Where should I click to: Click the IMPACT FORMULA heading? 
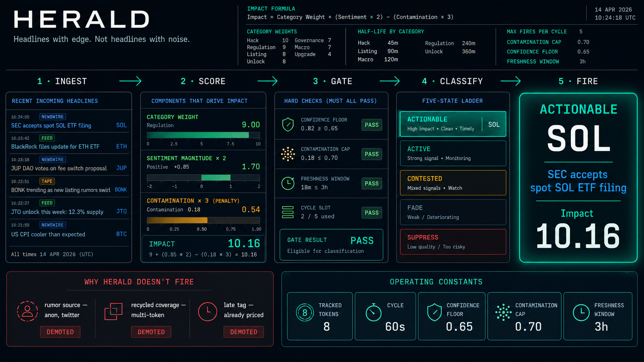271,8
